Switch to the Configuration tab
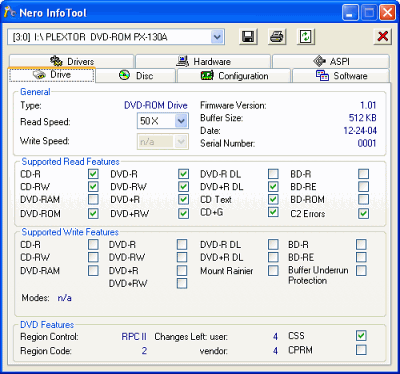400x374 pixels. [x=234, y=76]
